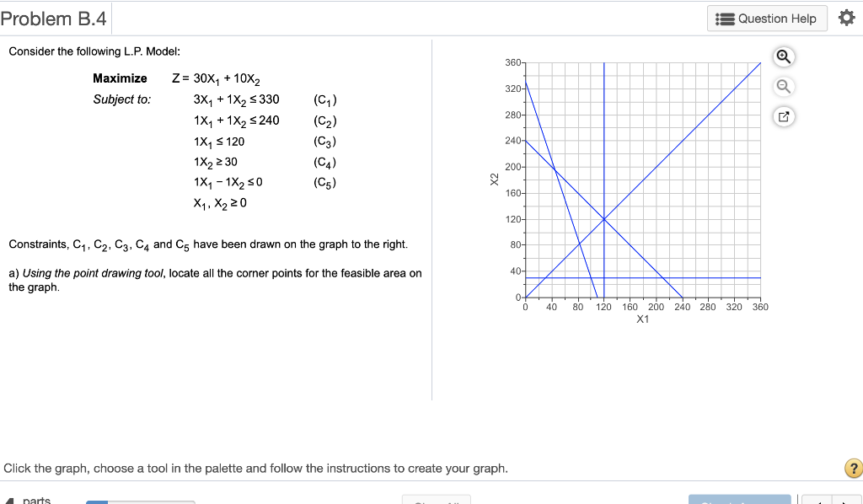Zoom in on the graph
The image size is (863, 504).
click(x=783, y=56)
